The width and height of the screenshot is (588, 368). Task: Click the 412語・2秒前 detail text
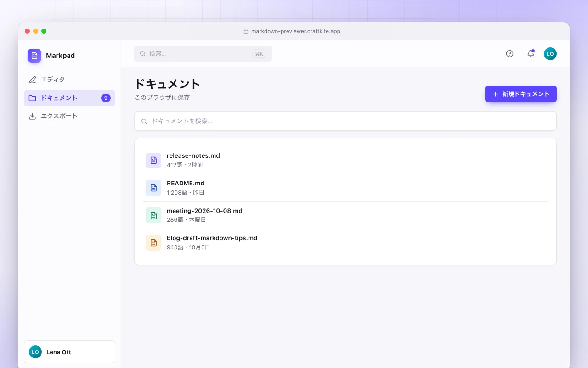185,165
